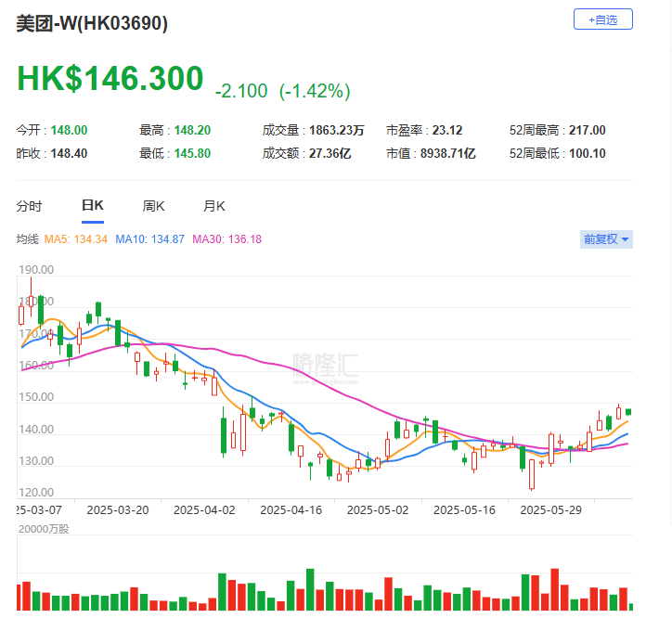Viewport: 672px width, 631px height.
Task: Click the rightmost volume bar
Action: click(631, 607)
